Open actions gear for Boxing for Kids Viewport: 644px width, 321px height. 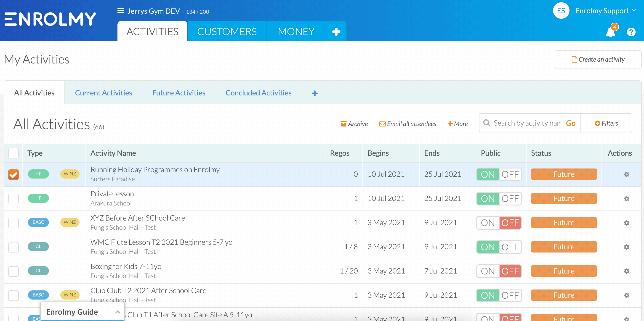(x=626, y=271)
